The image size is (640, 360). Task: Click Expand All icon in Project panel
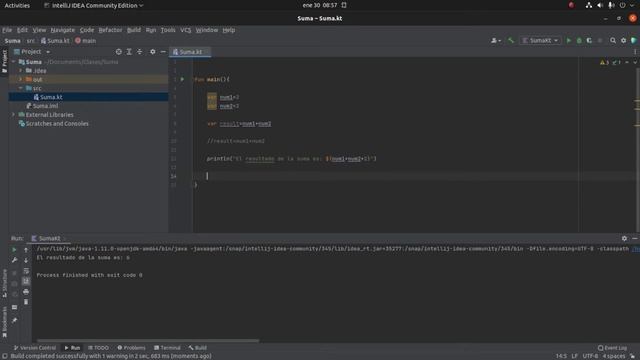click(129, 52)
